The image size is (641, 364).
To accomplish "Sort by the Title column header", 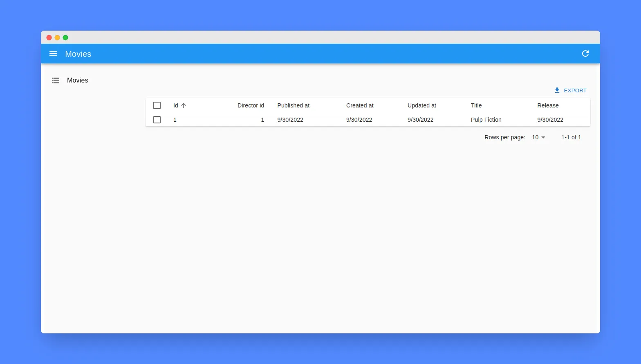I will (476, 105).
